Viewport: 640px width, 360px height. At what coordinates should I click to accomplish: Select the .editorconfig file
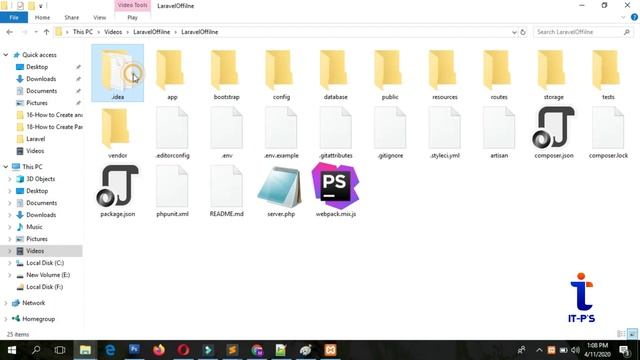[x=172, y=133]
